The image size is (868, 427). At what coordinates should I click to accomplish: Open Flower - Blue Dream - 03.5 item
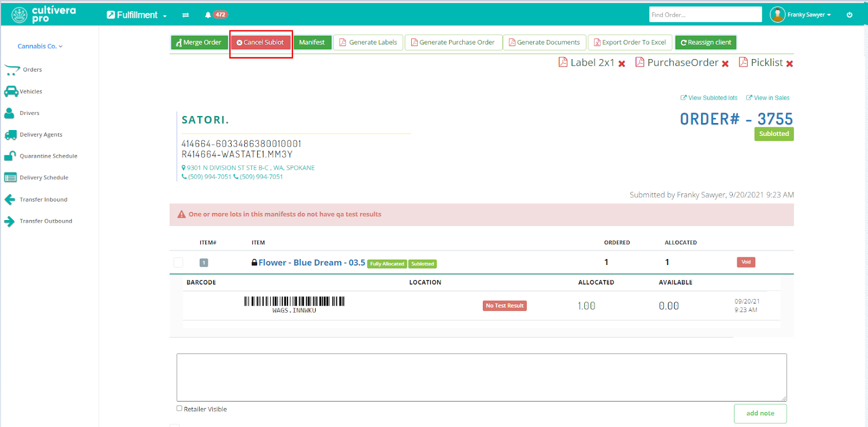312,262
